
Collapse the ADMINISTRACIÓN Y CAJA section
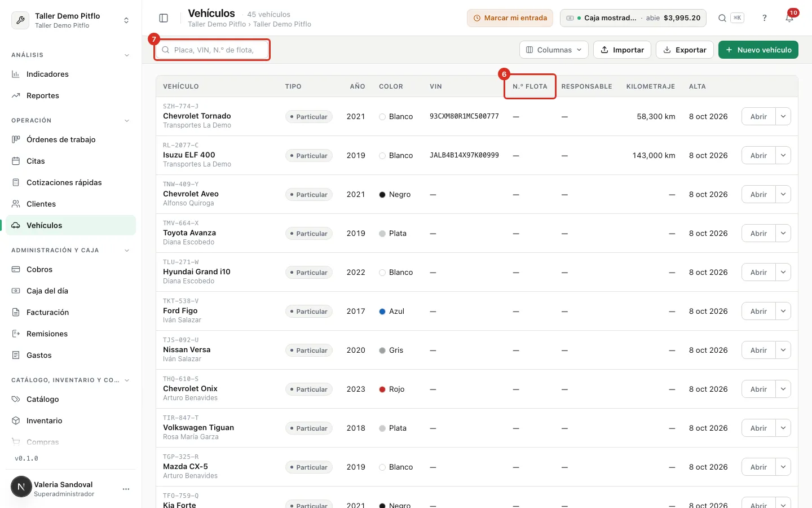tap(127, 251)
